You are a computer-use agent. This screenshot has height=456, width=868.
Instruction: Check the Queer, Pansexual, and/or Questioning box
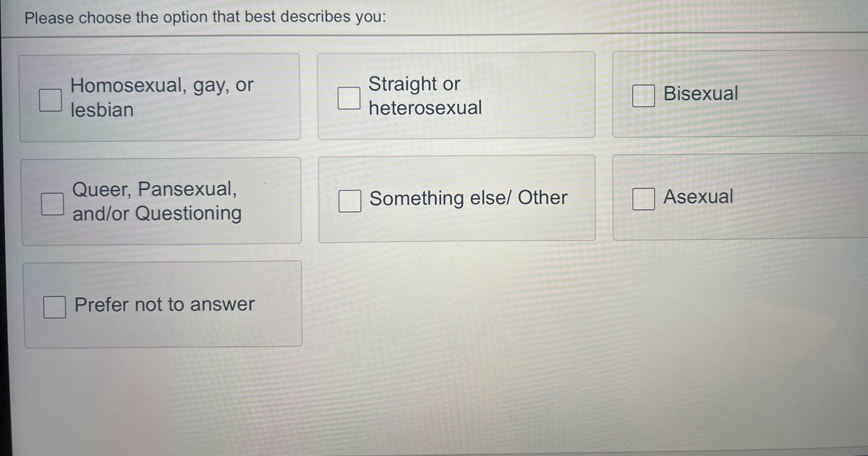[x=51, y=205]
